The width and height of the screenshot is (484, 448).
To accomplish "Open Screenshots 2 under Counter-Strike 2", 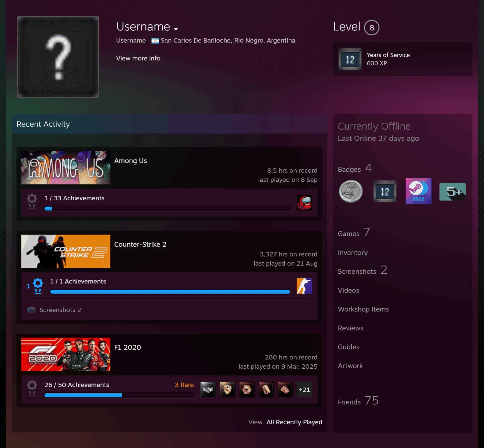I will click(x=60, y=310).
